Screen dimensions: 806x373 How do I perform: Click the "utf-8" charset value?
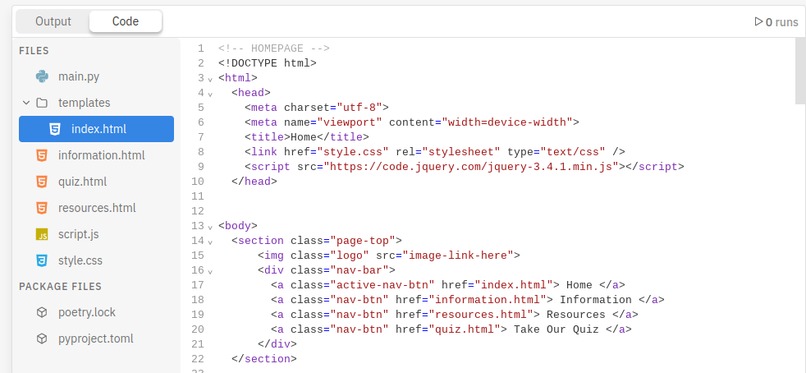[x=359, y=108]
